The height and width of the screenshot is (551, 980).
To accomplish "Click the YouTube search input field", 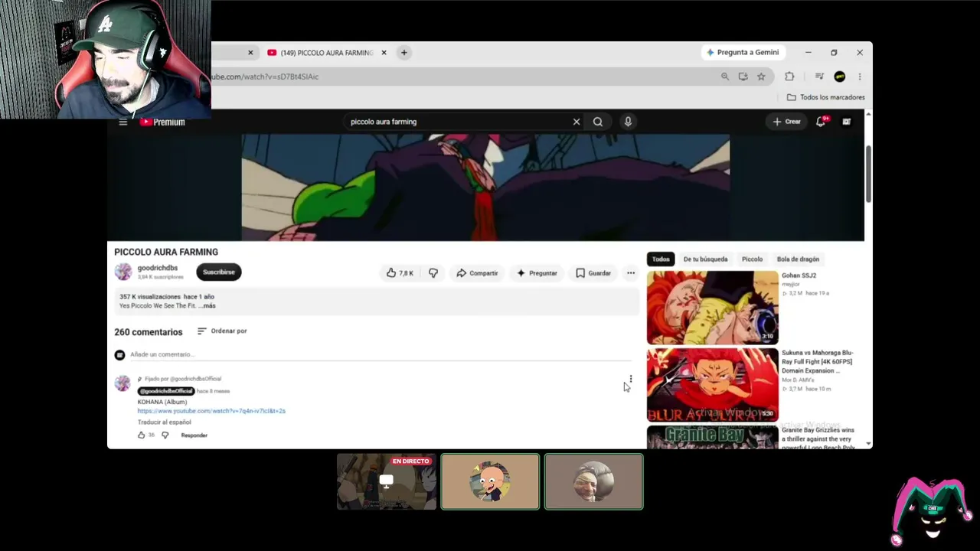I will click(x=459, y=122).
